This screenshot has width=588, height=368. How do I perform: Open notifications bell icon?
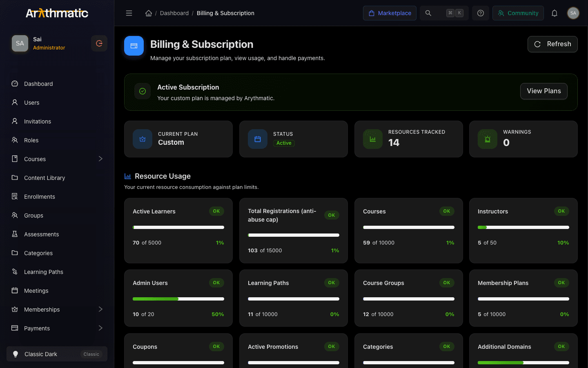tap(555, 13)
